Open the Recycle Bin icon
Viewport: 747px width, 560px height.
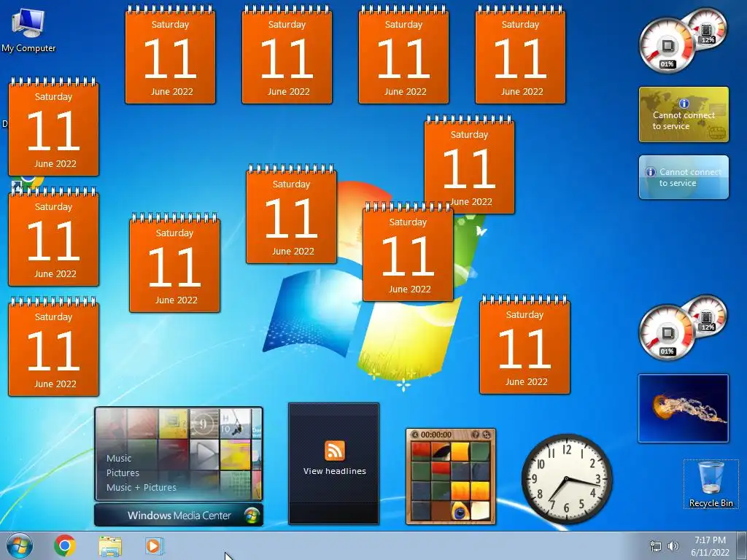click(711, 484)
